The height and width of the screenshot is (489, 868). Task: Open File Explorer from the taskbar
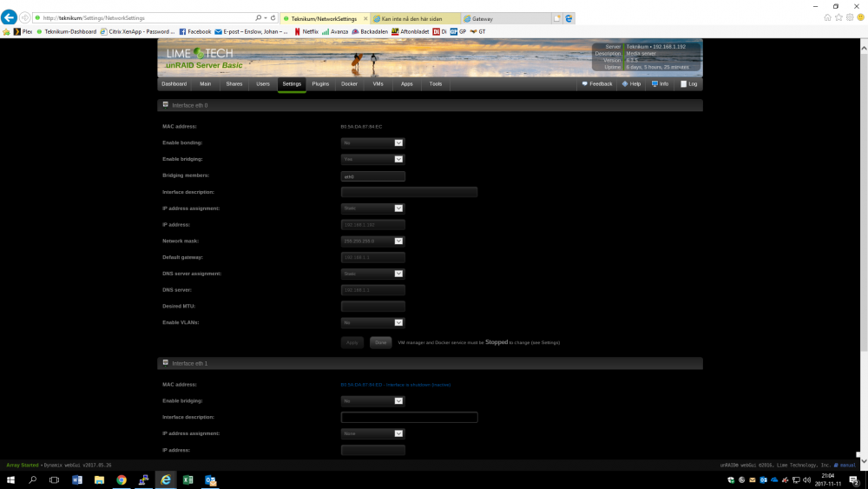[99, 480]
